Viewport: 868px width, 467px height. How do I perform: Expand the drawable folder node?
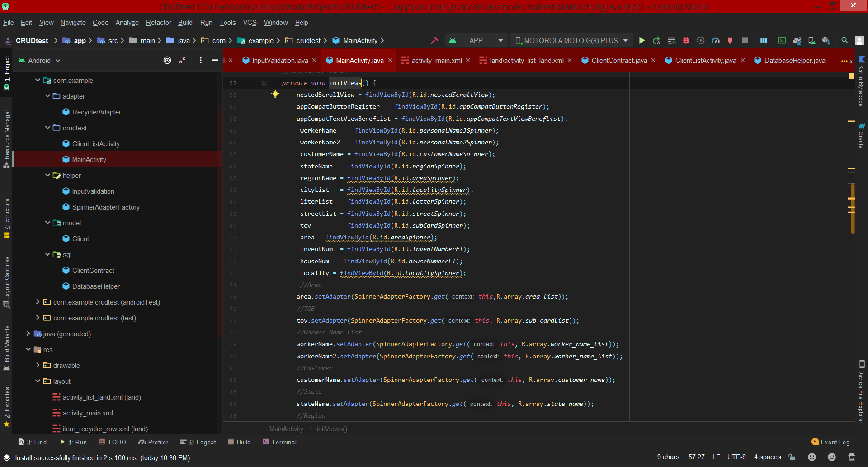click(38, 365)
